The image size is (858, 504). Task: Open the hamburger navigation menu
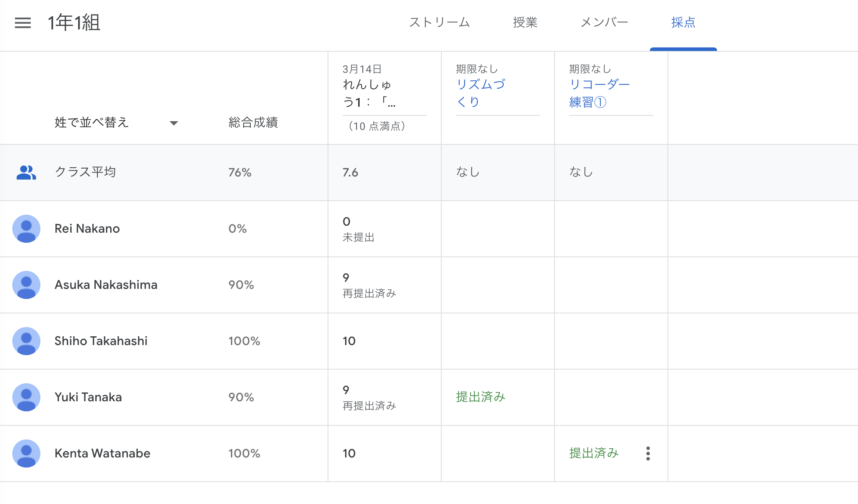point(22,23)
